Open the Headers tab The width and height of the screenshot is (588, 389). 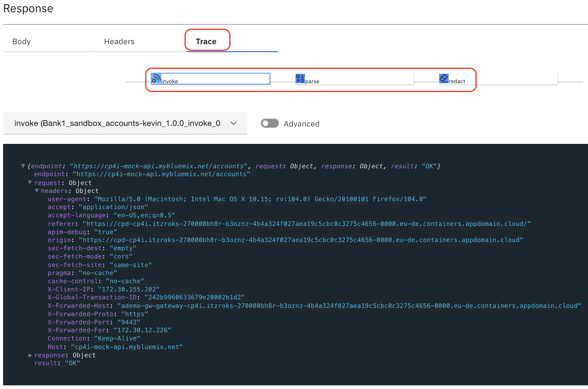119,41
